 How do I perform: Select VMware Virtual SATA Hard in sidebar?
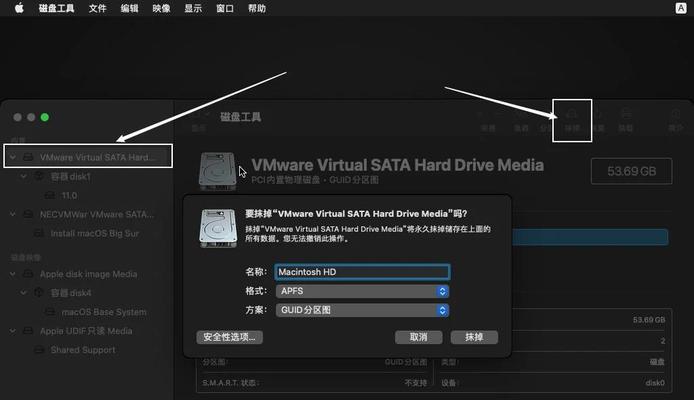88,157
